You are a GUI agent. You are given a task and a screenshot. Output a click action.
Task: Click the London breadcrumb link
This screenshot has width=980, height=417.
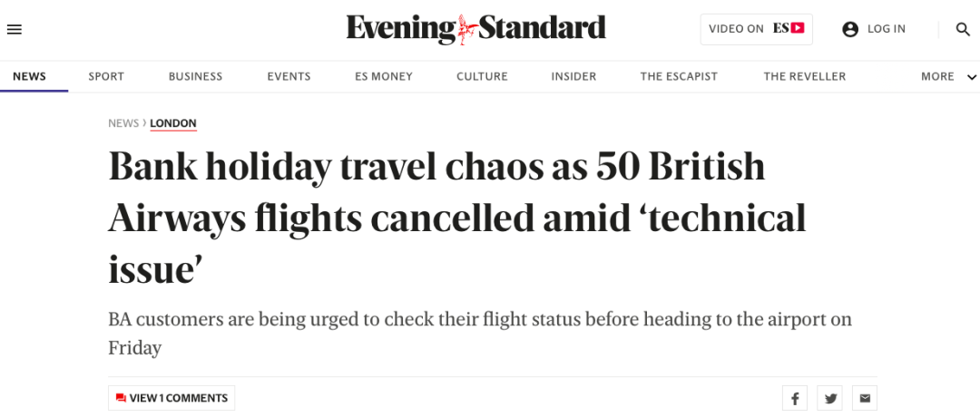[173, 123]
